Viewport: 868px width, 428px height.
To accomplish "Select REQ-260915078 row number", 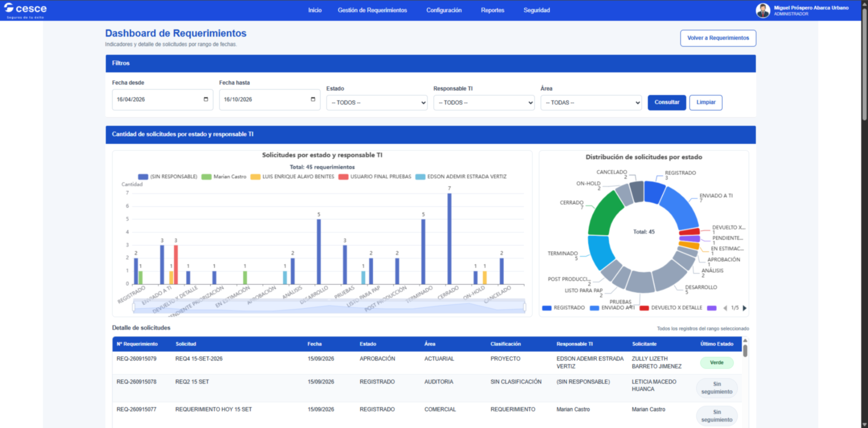I will [x=137, y=382].
